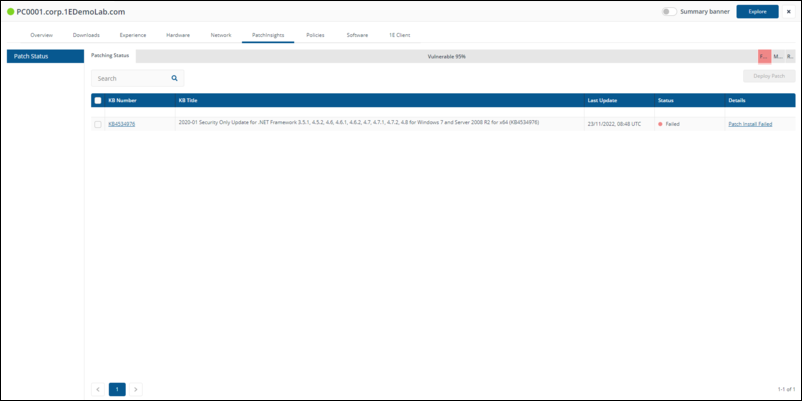Switch to the Hardware tab

click(x=178, y=35)
